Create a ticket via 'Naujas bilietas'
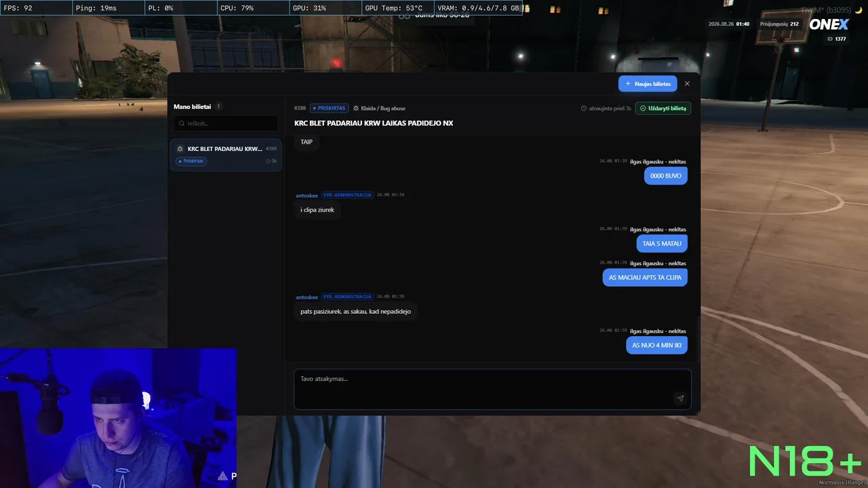This screenshot has height=488, width=868. point(648,83)
